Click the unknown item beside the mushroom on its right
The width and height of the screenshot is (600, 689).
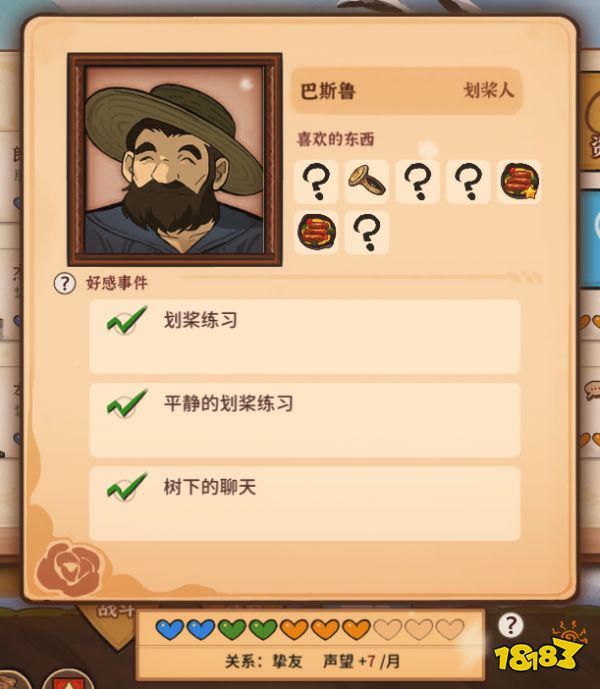tap(418, 181)
